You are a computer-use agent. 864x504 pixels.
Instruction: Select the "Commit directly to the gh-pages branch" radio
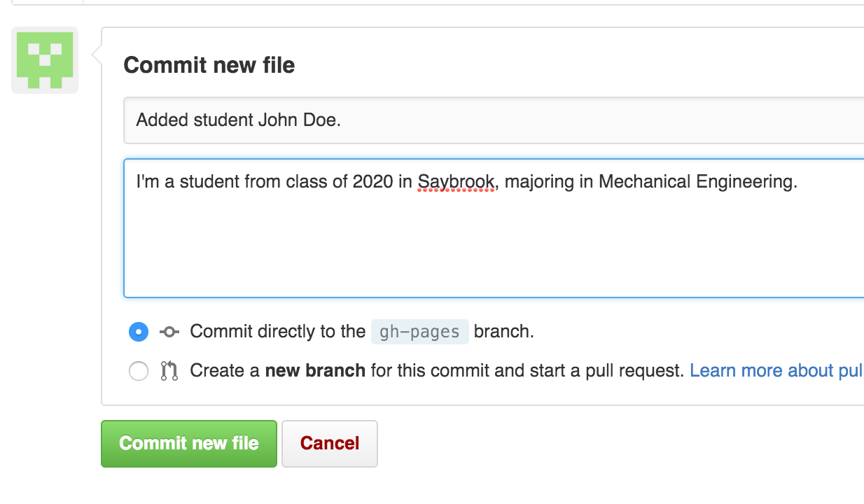pyautogui.click(x=139, y=332)
